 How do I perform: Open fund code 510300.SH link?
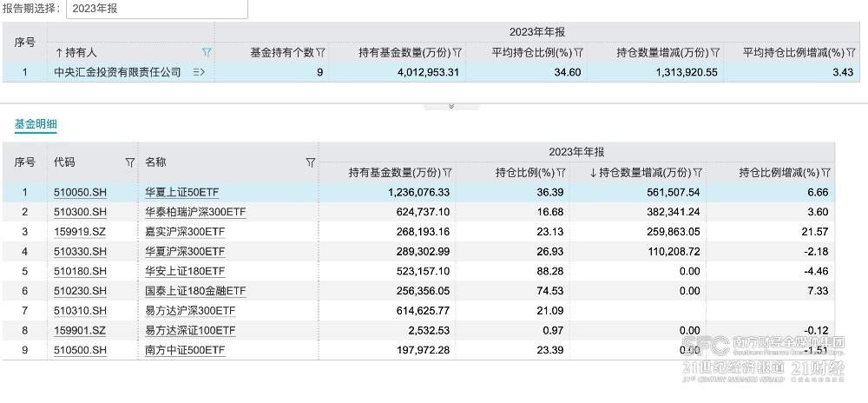click(x=80, y=212)
